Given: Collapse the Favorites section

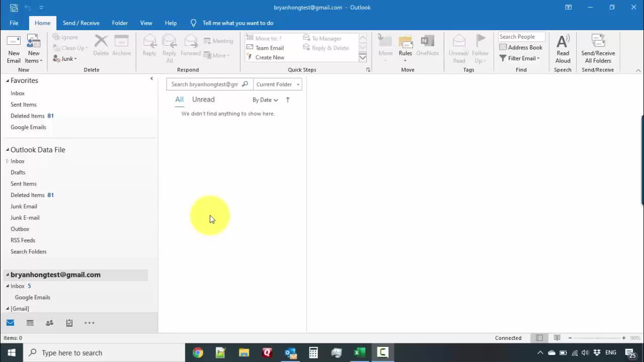Looking at the screenshot, I should [8, 80].
